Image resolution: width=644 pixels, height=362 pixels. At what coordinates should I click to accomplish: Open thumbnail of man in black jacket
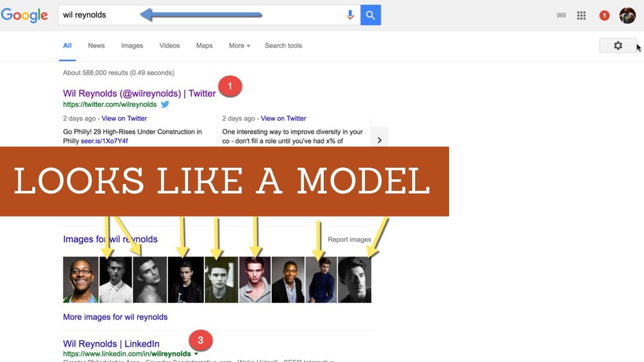tap(186, 280)
